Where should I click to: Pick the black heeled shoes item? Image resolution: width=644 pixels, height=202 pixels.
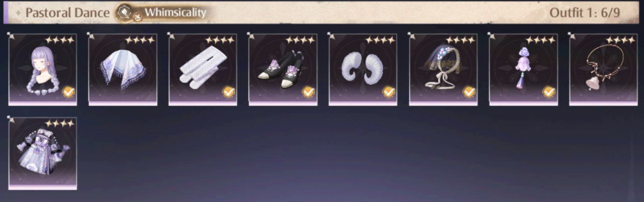click(x=283, y=69)
